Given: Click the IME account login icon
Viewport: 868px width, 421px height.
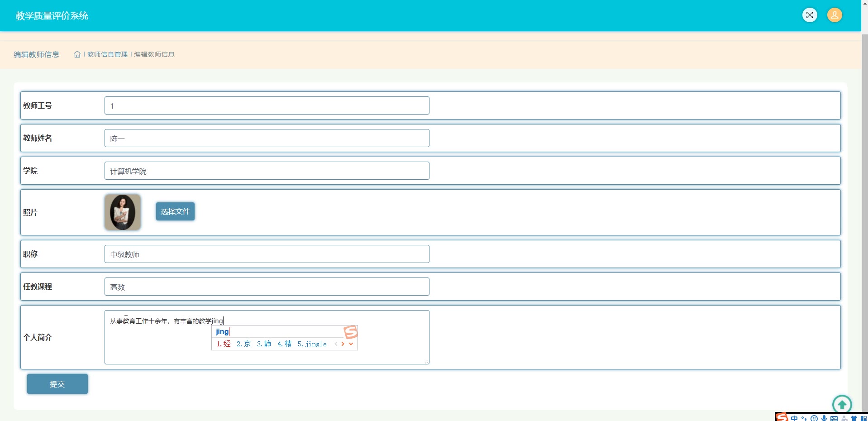Looking at the screenshot, I should tap(844, 419).
